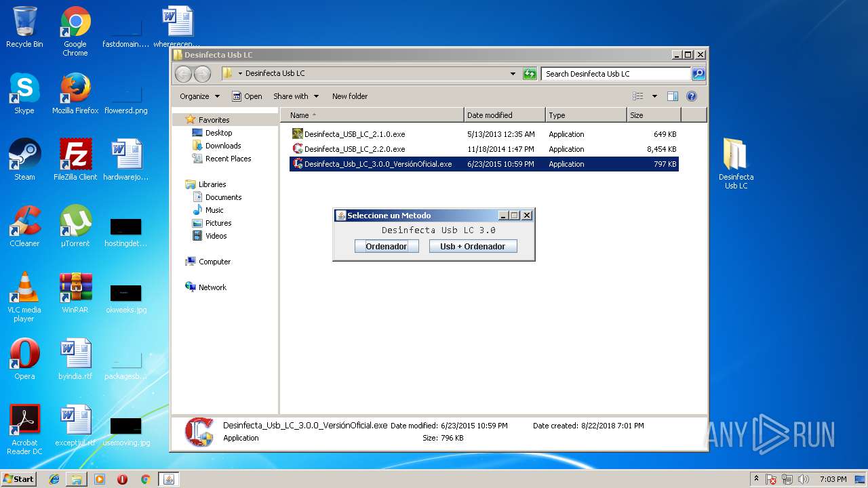868x488 pixels.
Task: Open Internet Explorer from taskbar
Action: [x=54, y=479]
